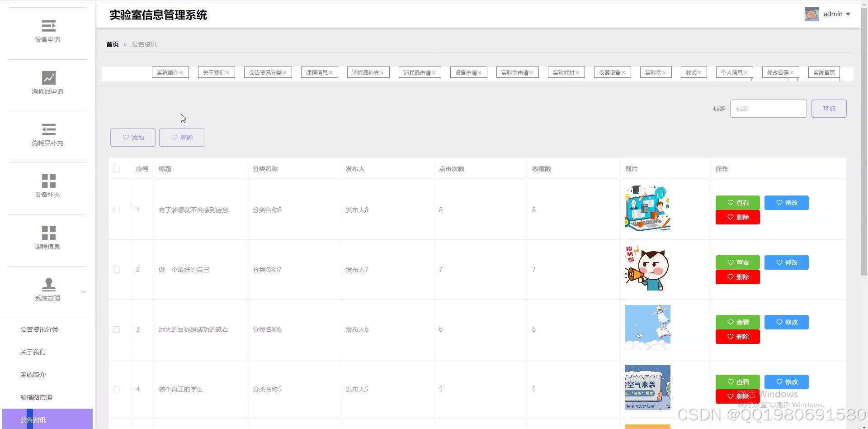Click the 查询 search button

(829, 109)
